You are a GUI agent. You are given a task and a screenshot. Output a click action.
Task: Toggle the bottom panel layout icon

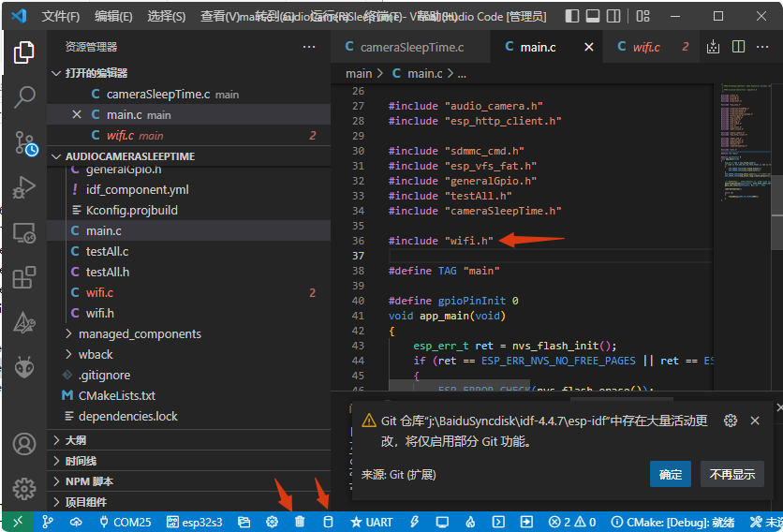(x=593, y=17)
